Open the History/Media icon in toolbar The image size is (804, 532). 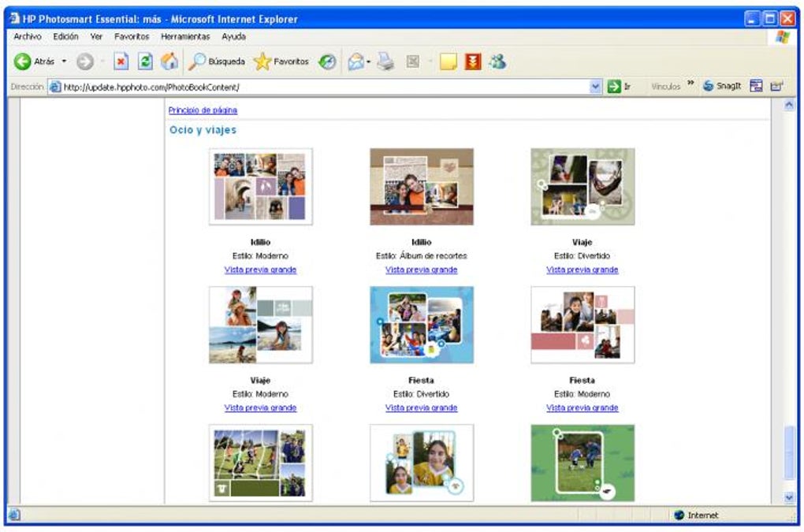pos(327,62)
